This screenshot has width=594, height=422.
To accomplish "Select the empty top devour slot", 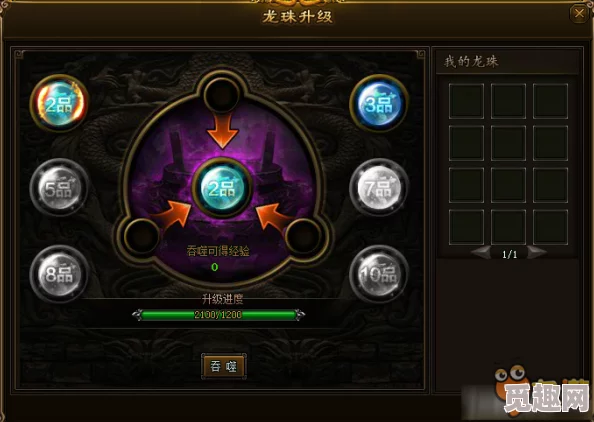I will (222, 95).
